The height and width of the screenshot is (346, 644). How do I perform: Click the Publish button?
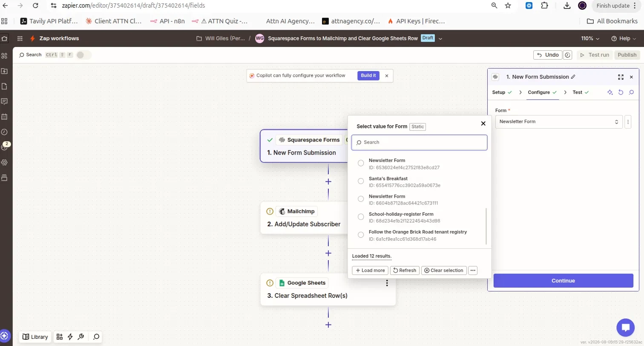point(627,55)
